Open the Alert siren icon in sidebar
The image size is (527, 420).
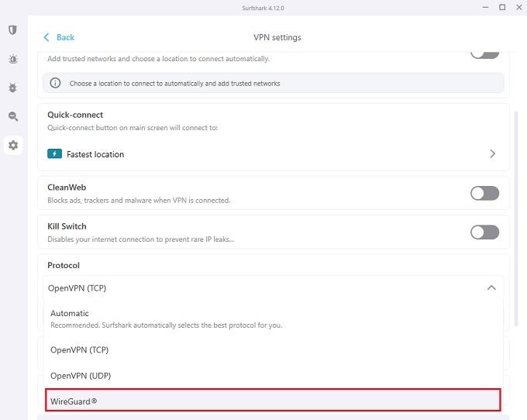(13, 59)
